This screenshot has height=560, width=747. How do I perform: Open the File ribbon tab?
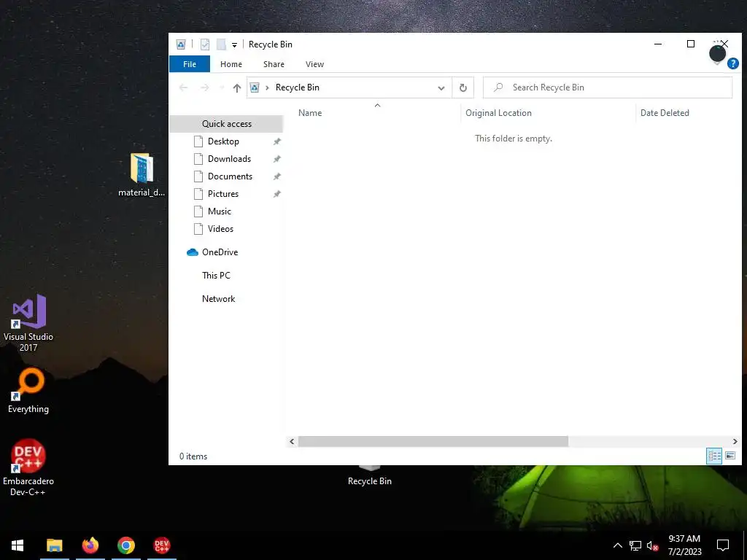[x=190, y=64]
